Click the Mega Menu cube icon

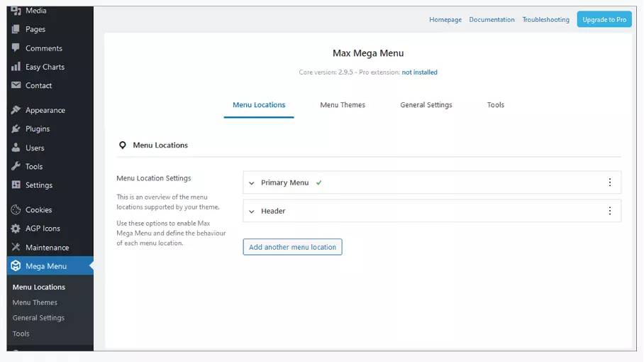pyautogui.click(x=16, y=266)
